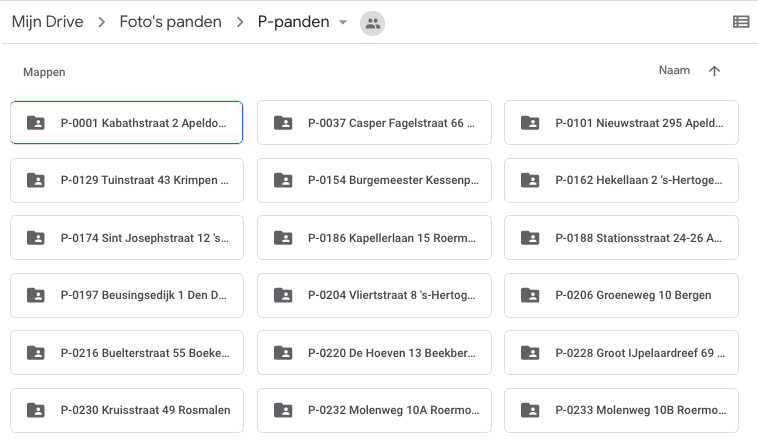Click the shared folder icon of P-0001 Kabathstraat
758x440 pixels.
pyautogui.click(x=36, y=123)
